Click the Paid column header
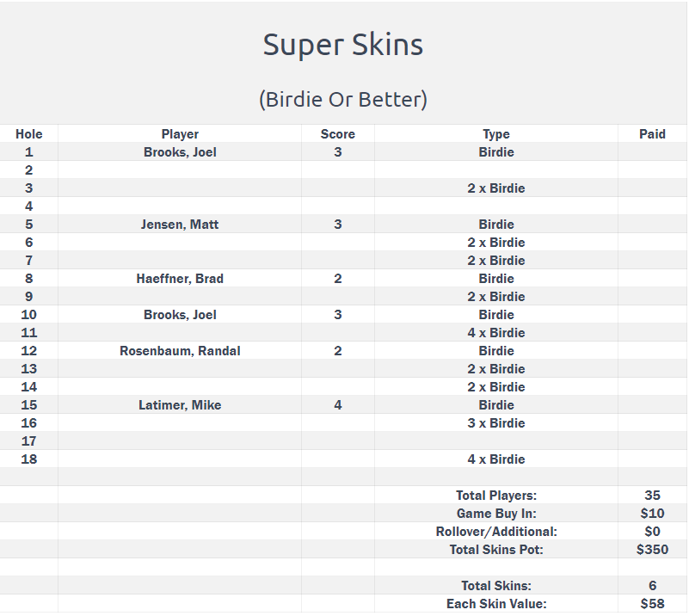 tap(652, 134)
